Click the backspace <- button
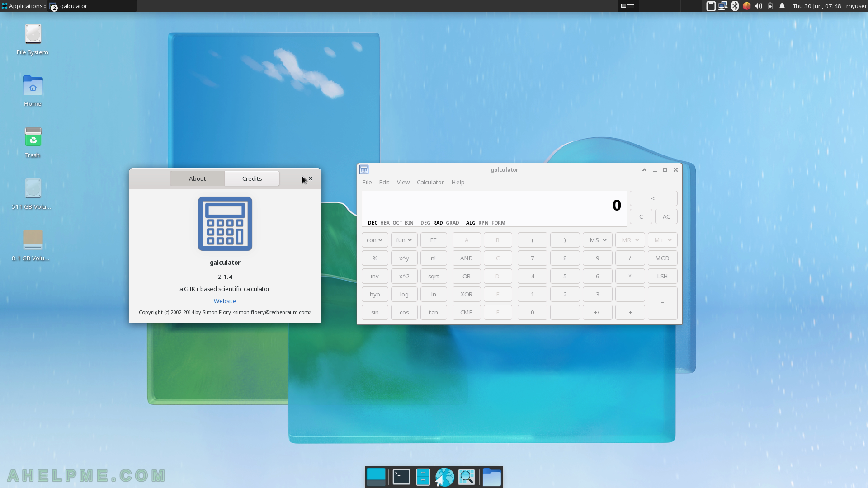Image resolution: width=868 pixels, height=488 pixels. 654,198
